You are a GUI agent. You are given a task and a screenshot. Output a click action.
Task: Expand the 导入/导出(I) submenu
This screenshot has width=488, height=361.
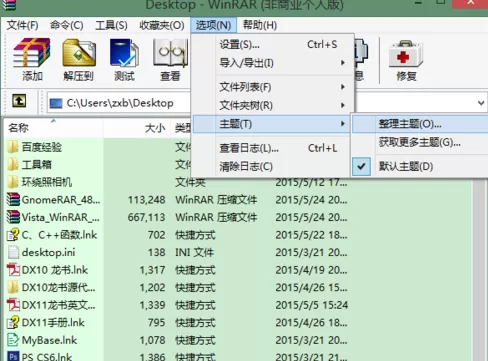272,63
